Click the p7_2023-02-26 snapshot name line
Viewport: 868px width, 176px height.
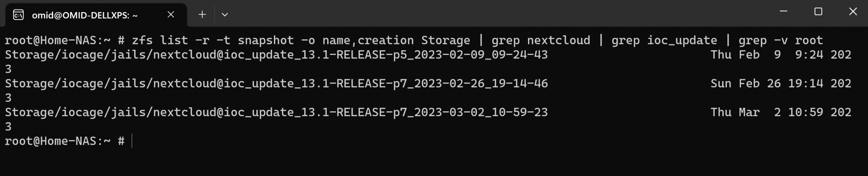276,84
